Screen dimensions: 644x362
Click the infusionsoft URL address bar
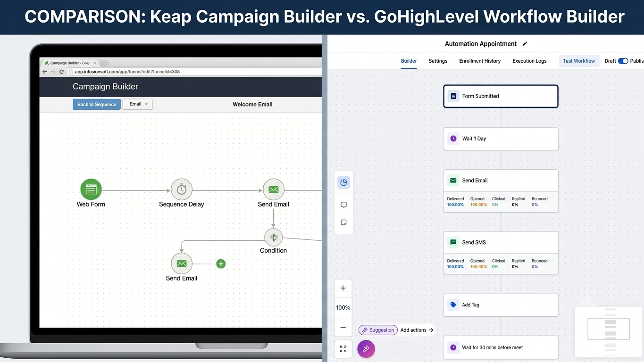click(194, 72)
